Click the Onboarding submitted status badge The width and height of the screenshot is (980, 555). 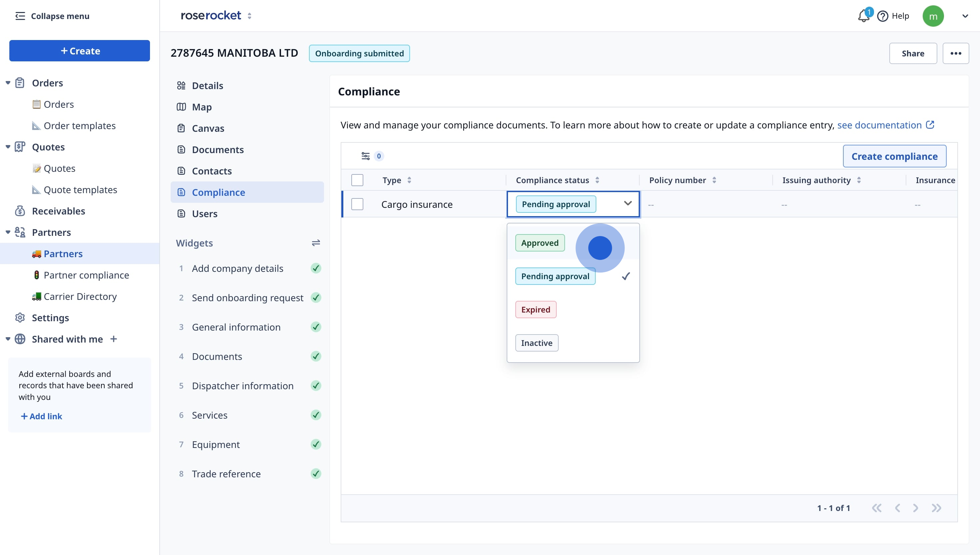tap(359, 53)
